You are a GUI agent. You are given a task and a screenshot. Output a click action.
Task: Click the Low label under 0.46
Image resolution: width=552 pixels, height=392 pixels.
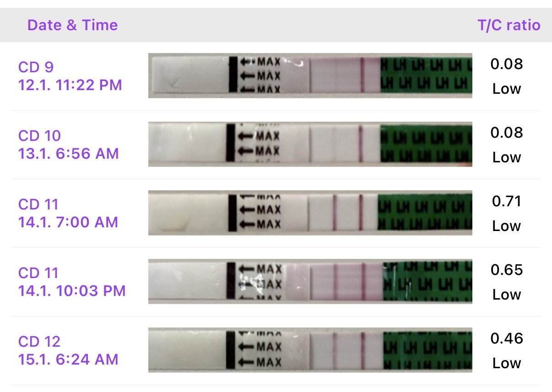coord(506,363)
